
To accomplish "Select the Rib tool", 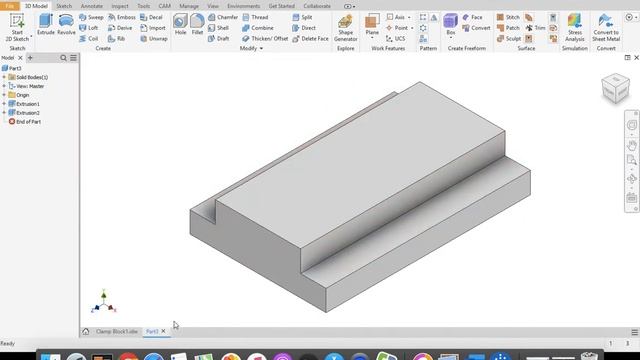I will click(x=116, y=38).
